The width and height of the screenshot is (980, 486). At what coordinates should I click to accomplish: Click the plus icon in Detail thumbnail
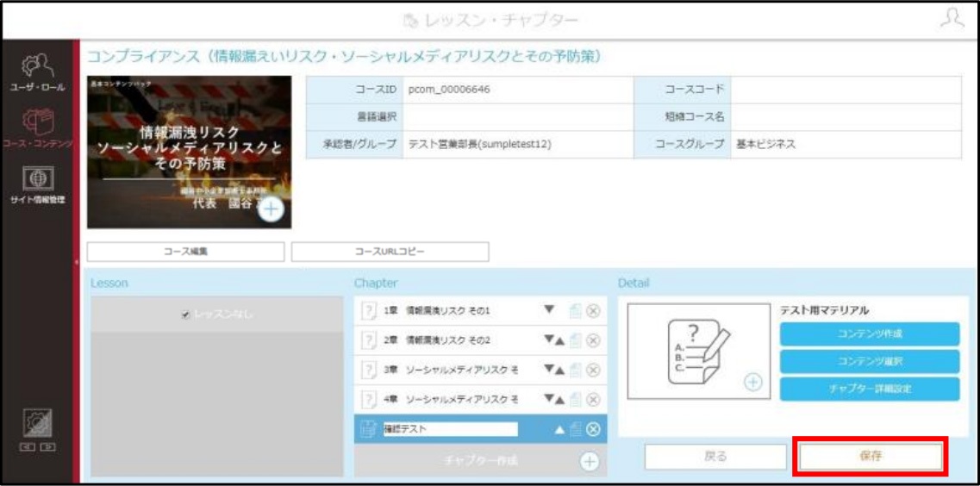[754, 382]
